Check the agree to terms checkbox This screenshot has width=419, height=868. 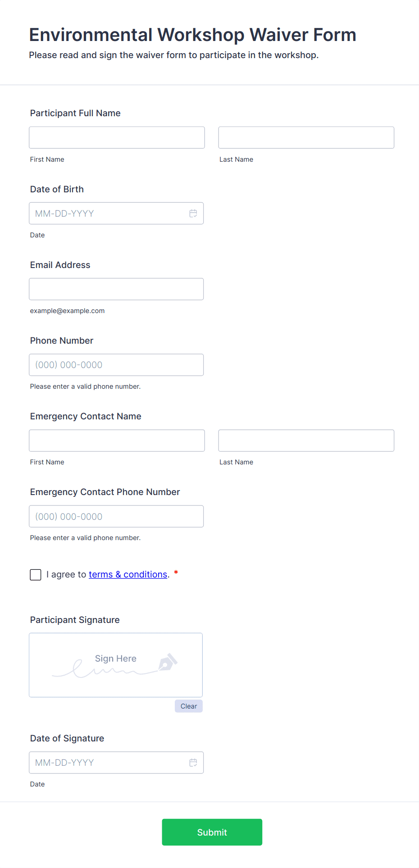[36, 575]
